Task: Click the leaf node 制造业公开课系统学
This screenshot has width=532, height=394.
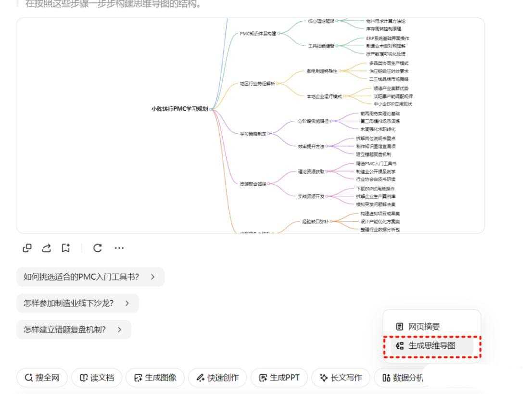Action: coord(376,172)
